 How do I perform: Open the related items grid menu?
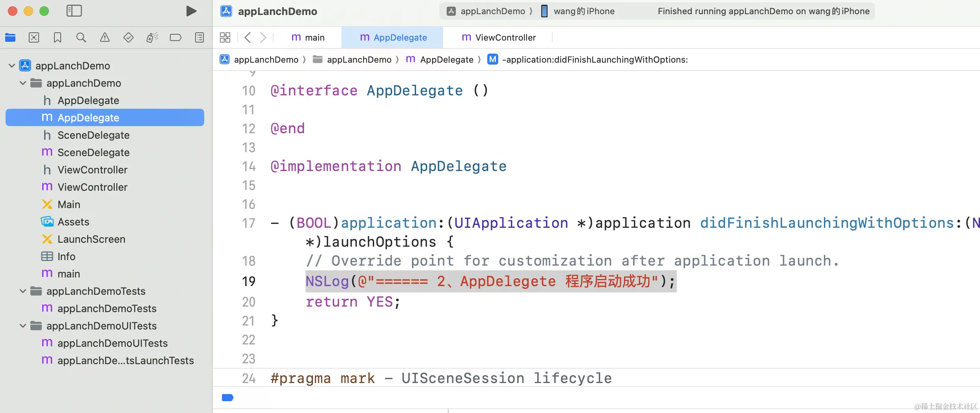pyautogui.click(x=225, y=37)
